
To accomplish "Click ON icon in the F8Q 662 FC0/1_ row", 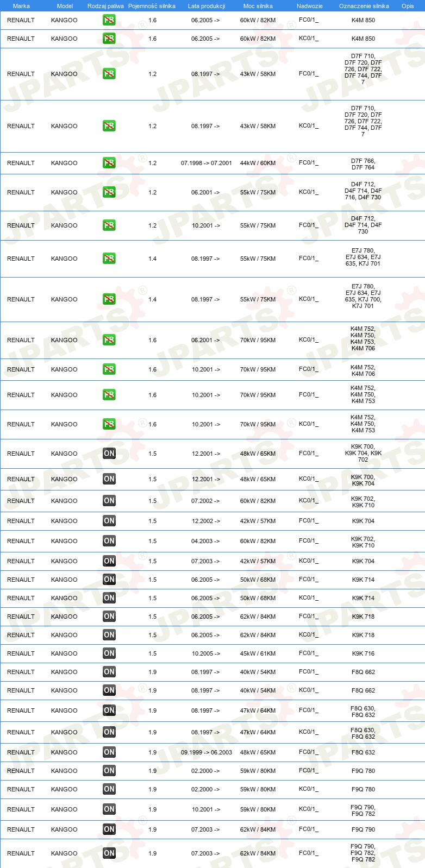I will (x=109, y=672).
